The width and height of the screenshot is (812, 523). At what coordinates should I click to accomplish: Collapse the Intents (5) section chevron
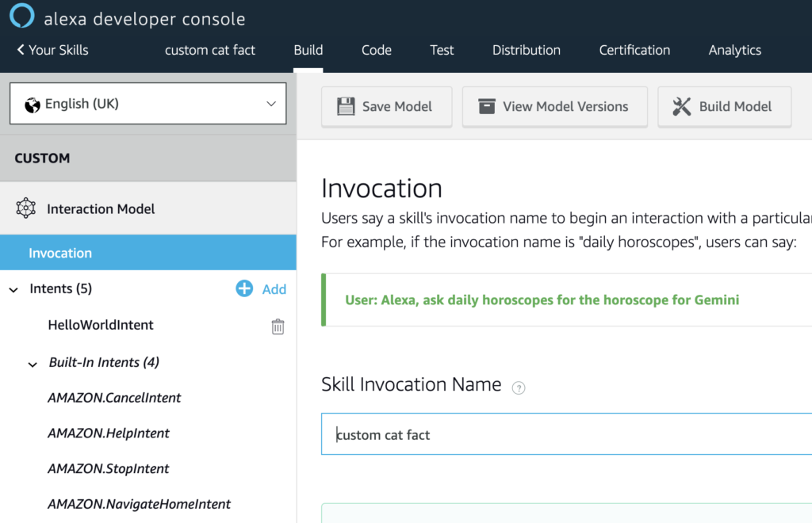click(14, 290)
